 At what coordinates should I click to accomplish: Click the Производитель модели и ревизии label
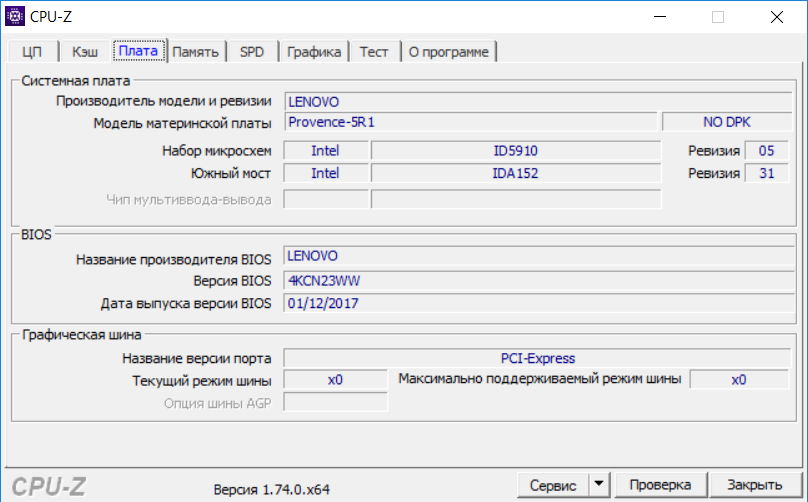point(163,101)
